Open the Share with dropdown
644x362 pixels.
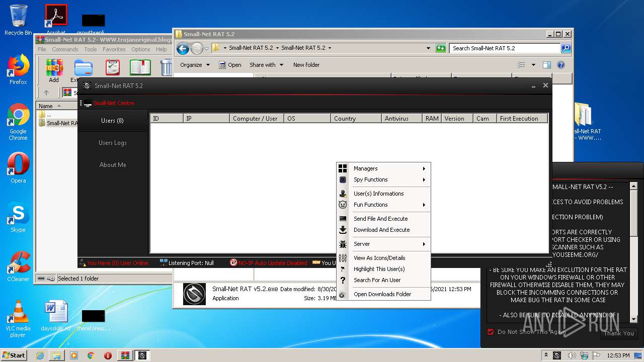(266, 65)
